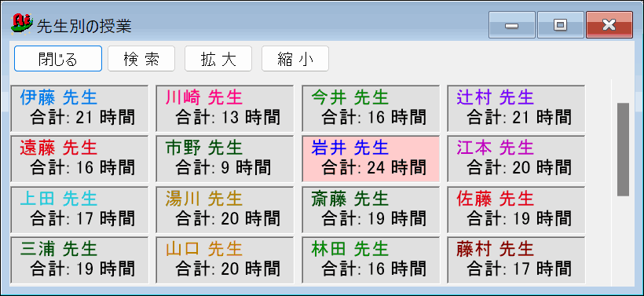Screen dimensions: 644x296
Task: Choose the 遠藤 先生 card
Action: click(x=79, y=159)
